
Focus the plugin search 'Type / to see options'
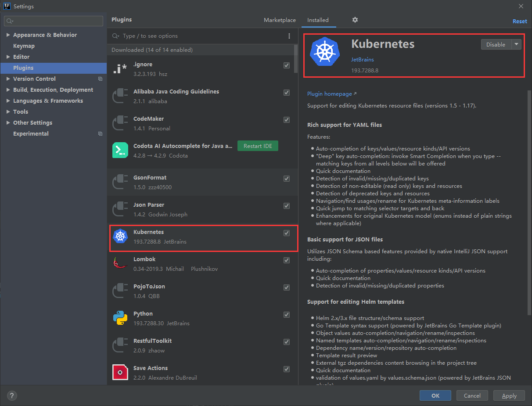tap(198, 36)
